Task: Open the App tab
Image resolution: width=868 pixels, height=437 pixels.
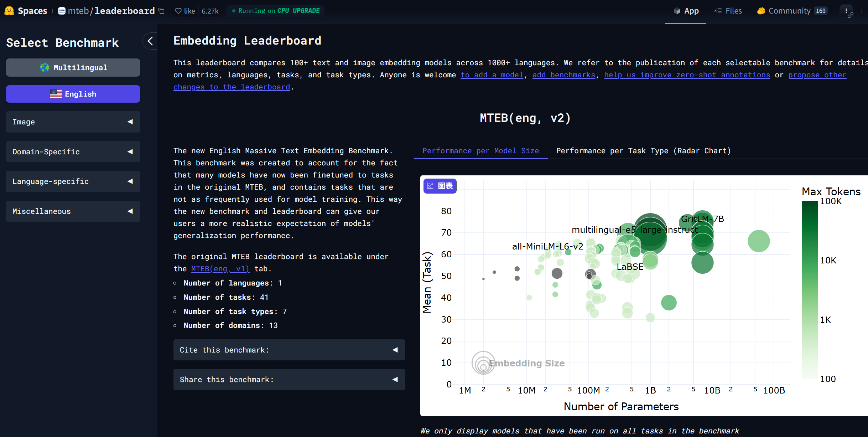Action: [x=686, y=11]
